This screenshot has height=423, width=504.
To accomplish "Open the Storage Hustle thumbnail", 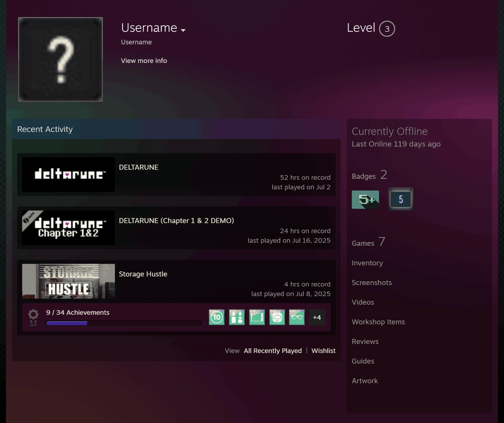I will [69, 281].
